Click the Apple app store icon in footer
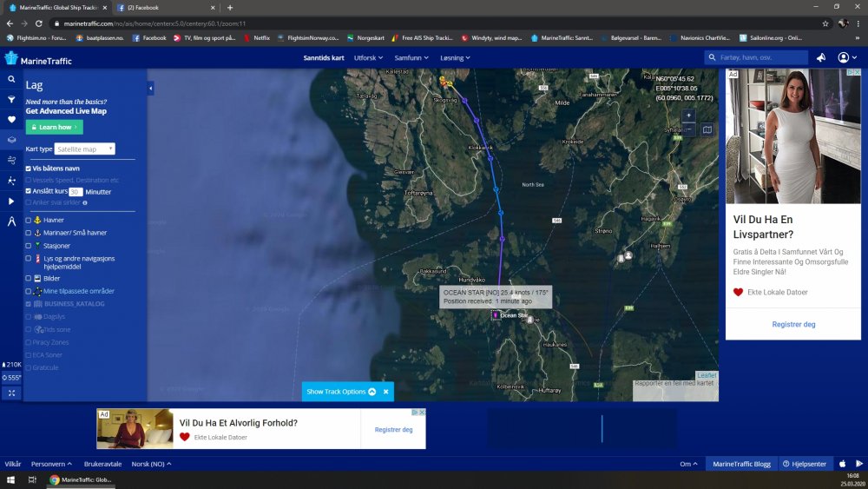Screen dimensions: 868x489 point(843,464)
